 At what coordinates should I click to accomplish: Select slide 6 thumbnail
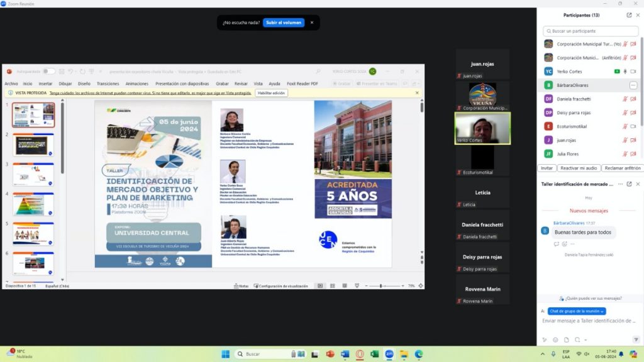coord(33,264)
